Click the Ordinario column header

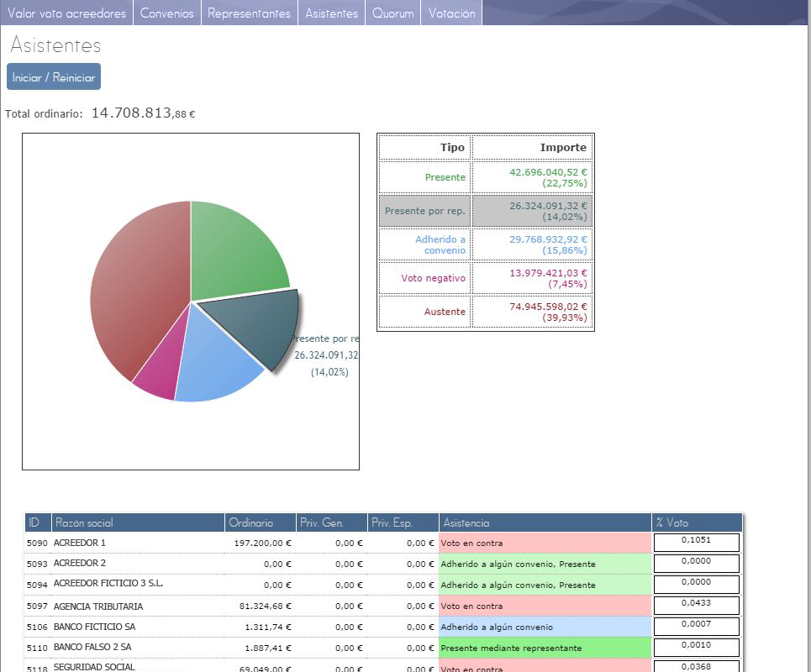(261, 522)
